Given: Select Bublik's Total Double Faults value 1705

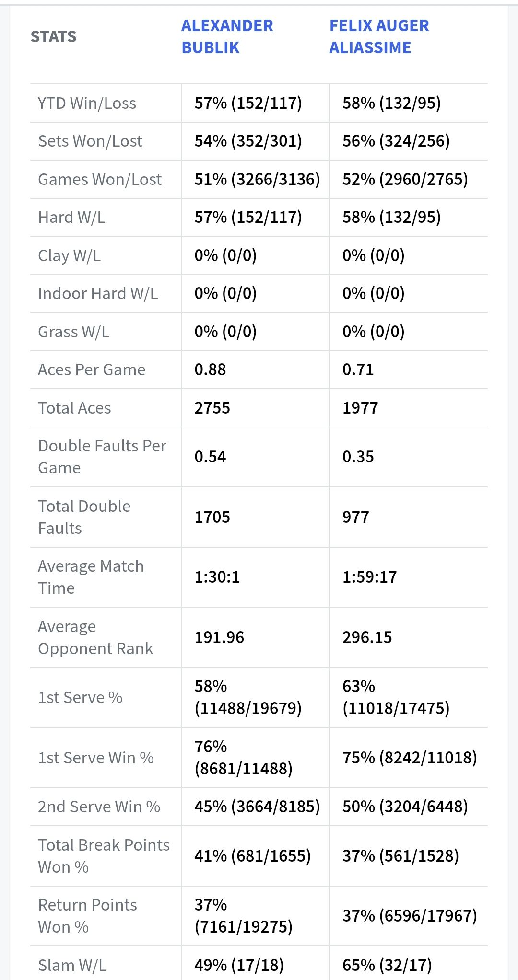Looking at the screenshot, I should click(212, 517).
